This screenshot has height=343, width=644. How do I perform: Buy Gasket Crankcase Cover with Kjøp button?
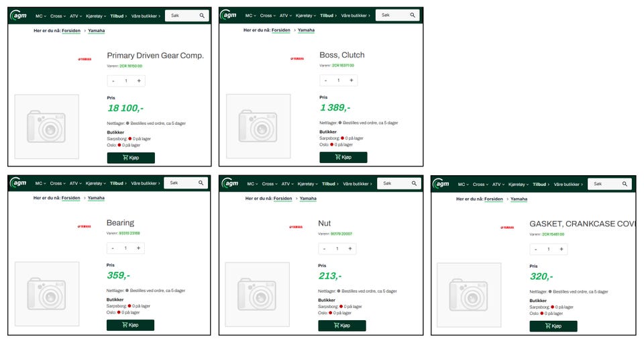coord(553,326)
